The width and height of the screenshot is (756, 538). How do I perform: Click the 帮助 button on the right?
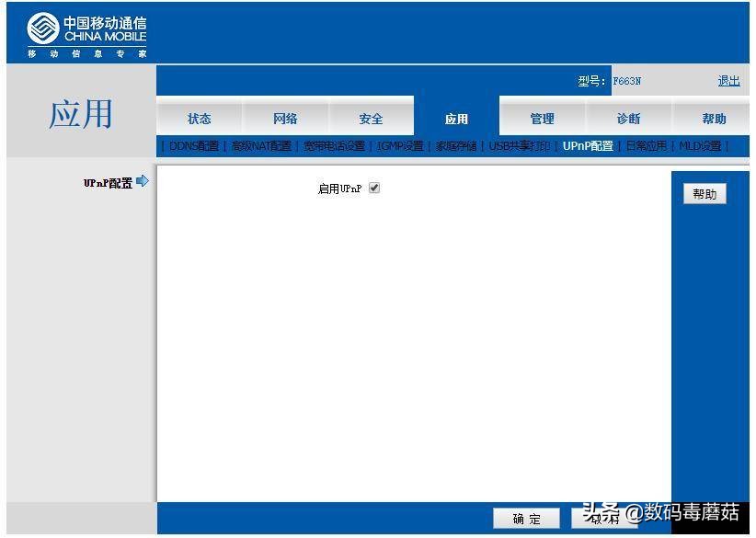[704, 194]
